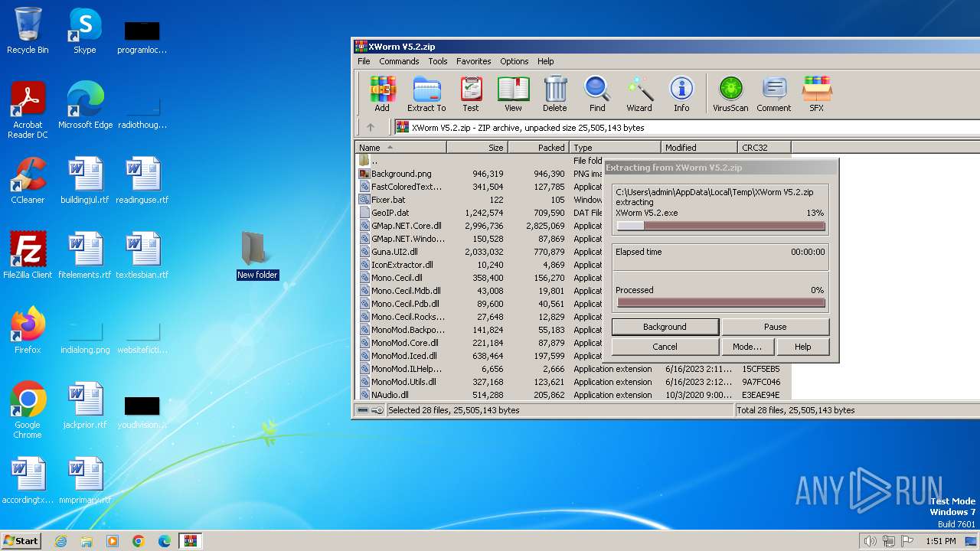
Task: Select the New folder desktop icon
Action: tap(257, 256)
